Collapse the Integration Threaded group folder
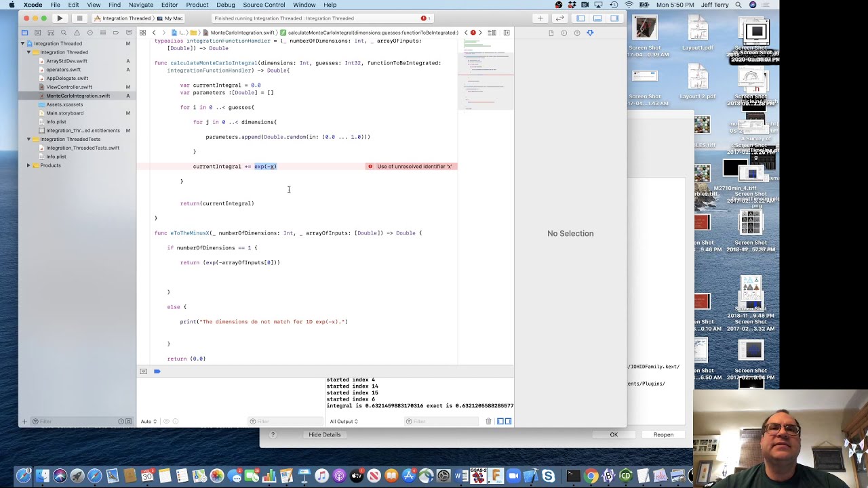 [x=28, y=52]
